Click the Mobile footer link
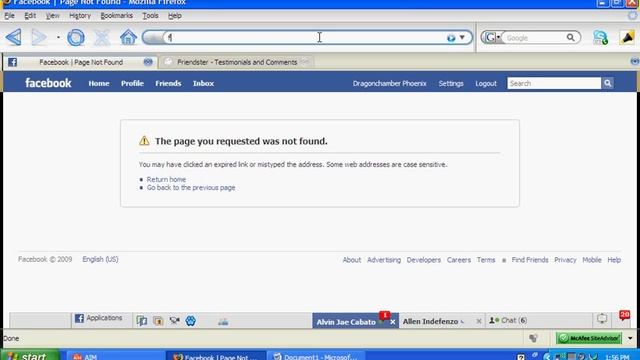The height and width of the screenshot is (360, 640). [x=592, y=260]
